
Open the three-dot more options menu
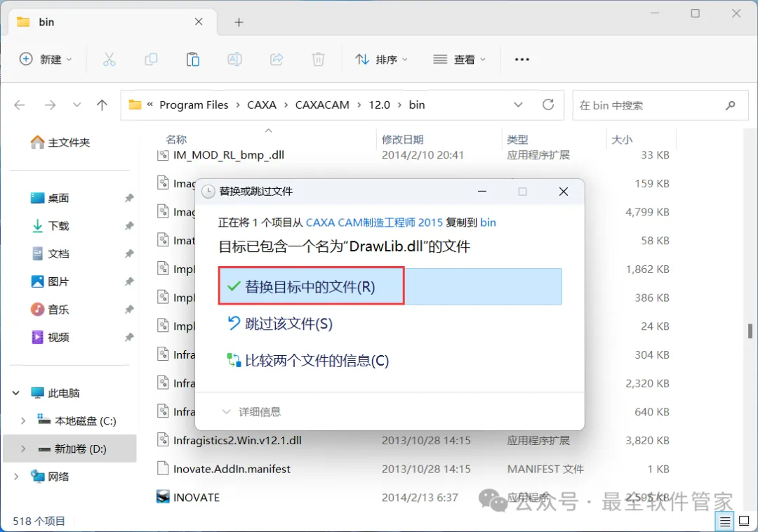coord(522,60)
